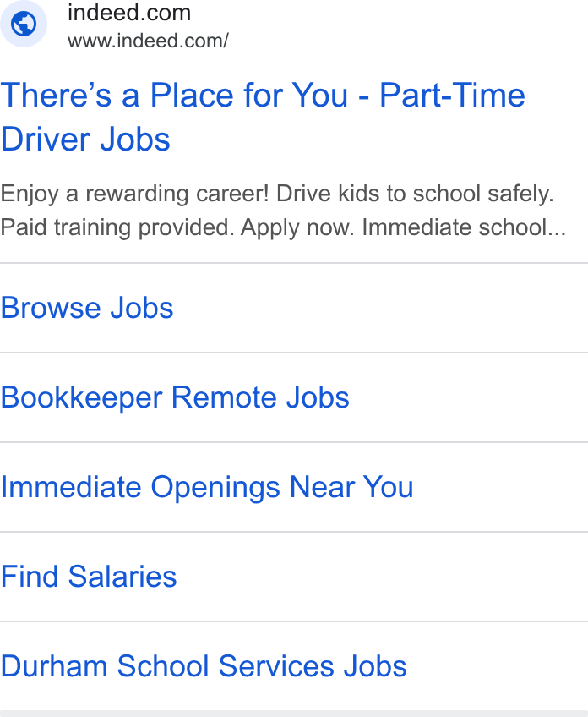588x717 pixels.
Task: Open the Bookkeeper Remote Jobs sitelink
Action: pos(175,397)
